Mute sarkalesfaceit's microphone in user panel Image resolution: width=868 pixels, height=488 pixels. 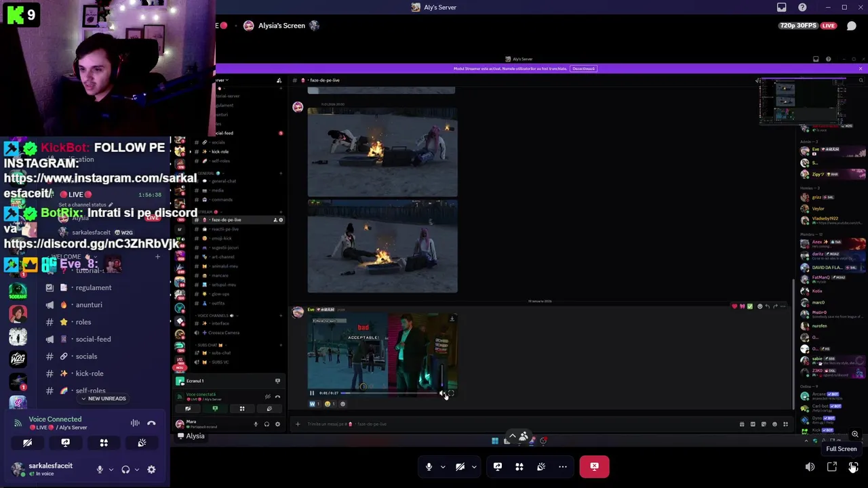tap(100, 470)
